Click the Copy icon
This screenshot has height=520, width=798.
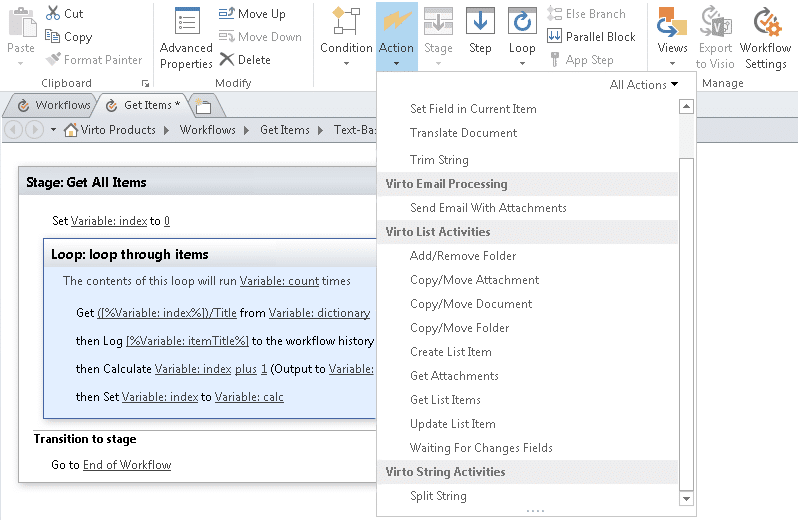coord(52,36)
